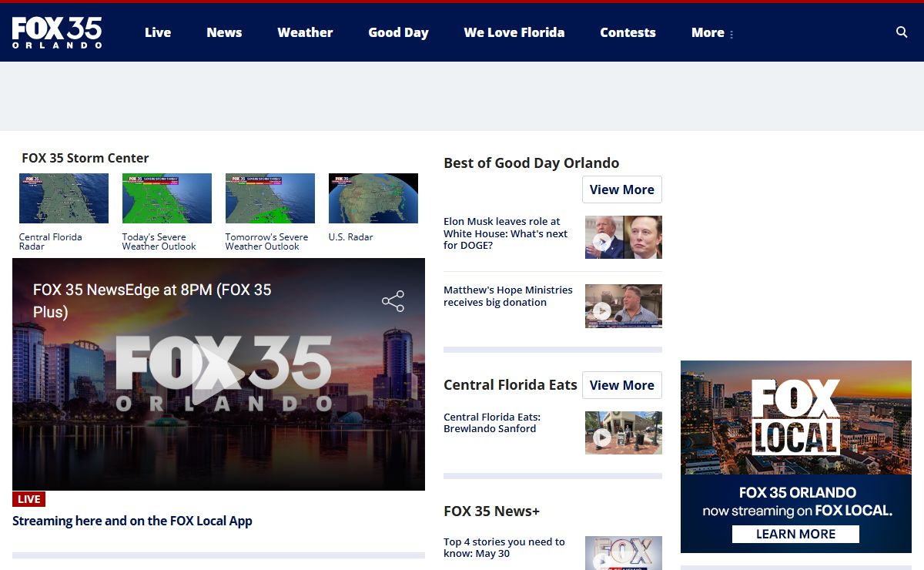Open the We Love Florida menu item
The width and height of the screenshot is (924, 570).
[x=514, y=32]
